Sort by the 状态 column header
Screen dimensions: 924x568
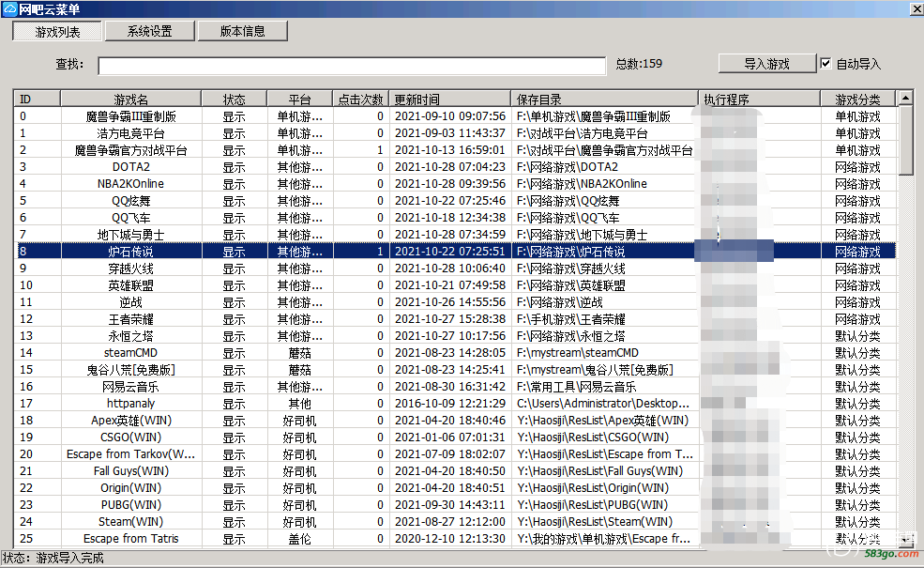coord(234,100)
